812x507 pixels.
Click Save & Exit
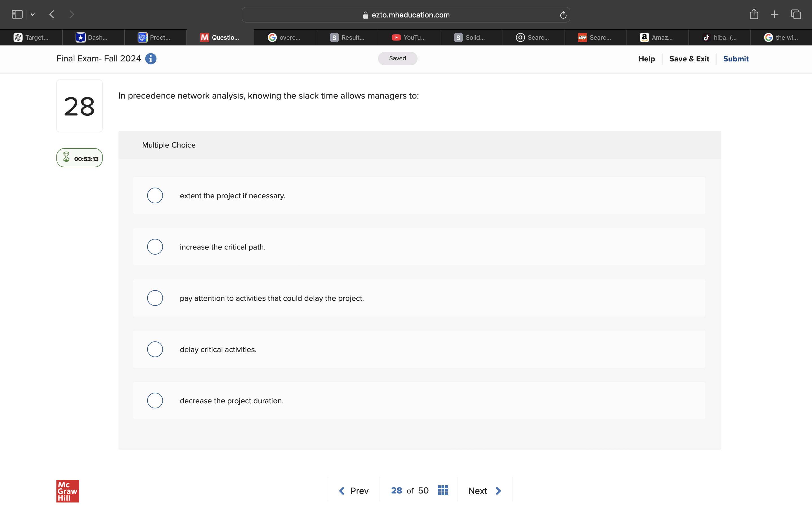coord(689,59)
